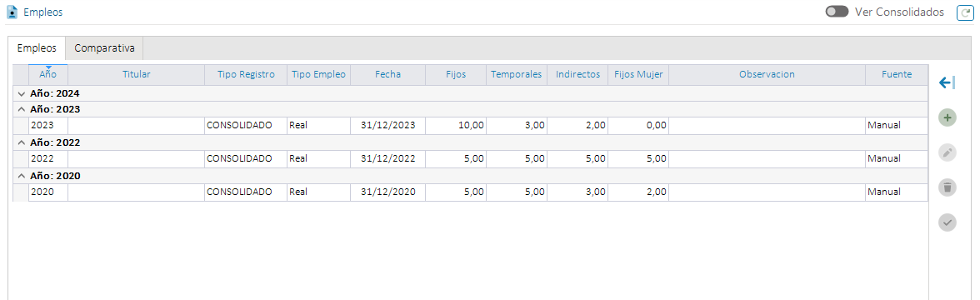Expand the Año: 2024 group
Viewport: 980px width, 300px height.
[22, 93]
